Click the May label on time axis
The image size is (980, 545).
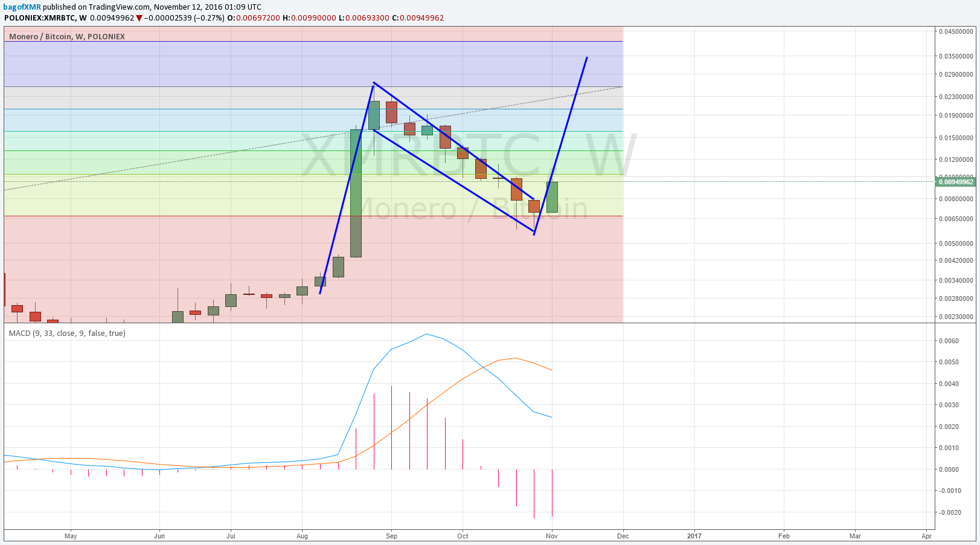[71, 536]
